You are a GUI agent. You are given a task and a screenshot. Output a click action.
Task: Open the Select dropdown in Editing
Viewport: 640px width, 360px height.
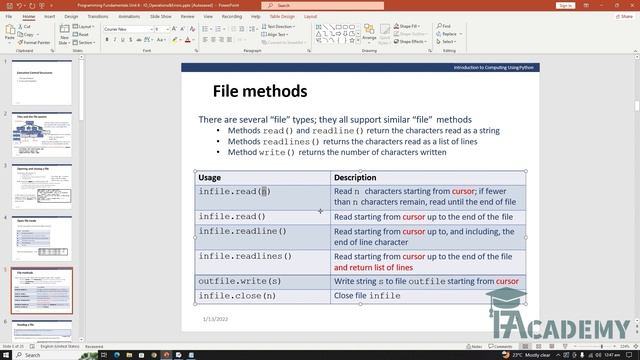coord(446,42)
